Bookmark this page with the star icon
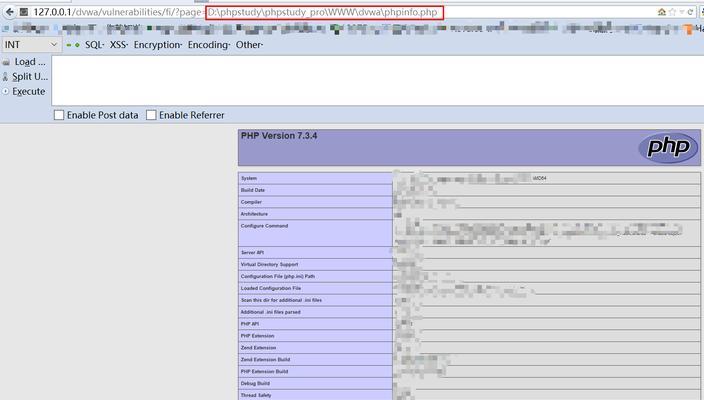The width and height of the screenshot is (704, 400). pyautogui.click(x=672, y=12)
